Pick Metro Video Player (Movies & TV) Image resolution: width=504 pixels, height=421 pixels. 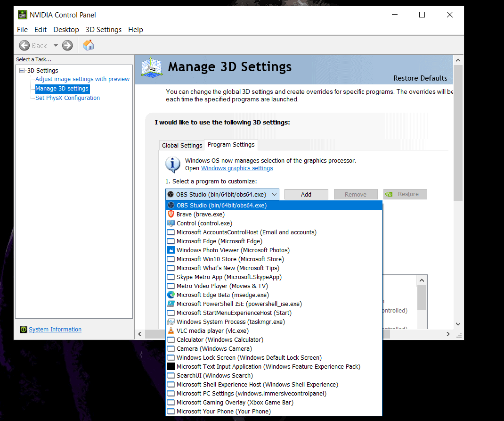tap(274, 286)
